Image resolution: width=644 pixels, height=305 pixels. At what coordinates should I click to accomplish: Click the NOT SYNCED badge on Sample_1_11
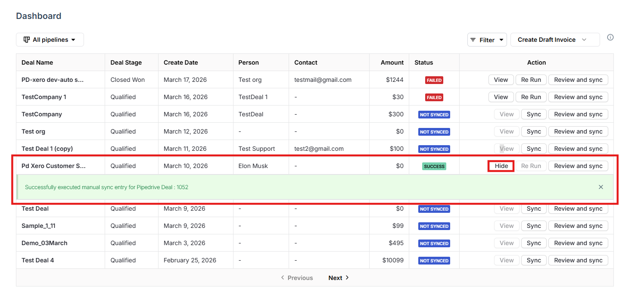point(434,226)
